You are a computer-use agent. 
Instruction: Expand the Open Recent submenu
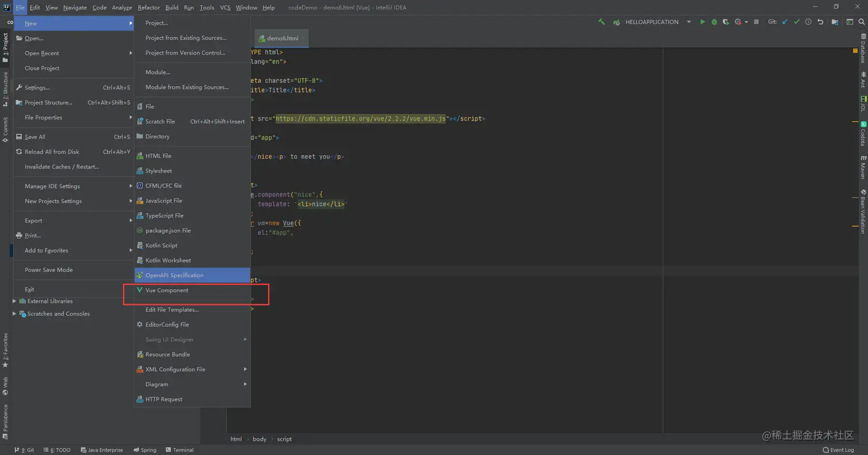click(x=74, y=53)
